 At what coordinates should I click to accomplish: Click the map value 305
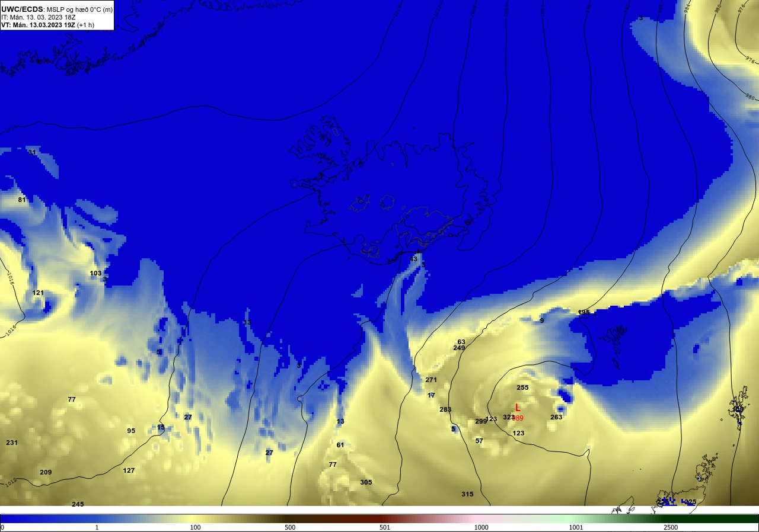coord(366,482)
